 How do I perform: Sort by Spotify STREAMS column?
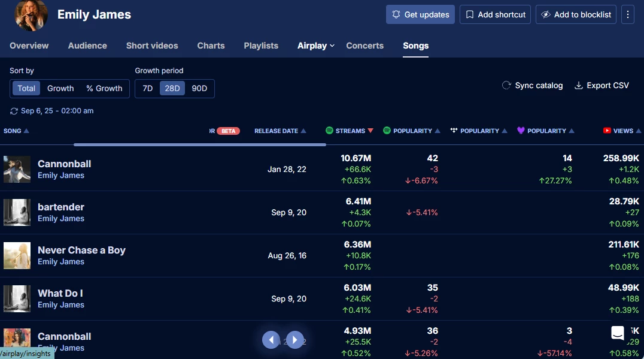coord(349,131)
